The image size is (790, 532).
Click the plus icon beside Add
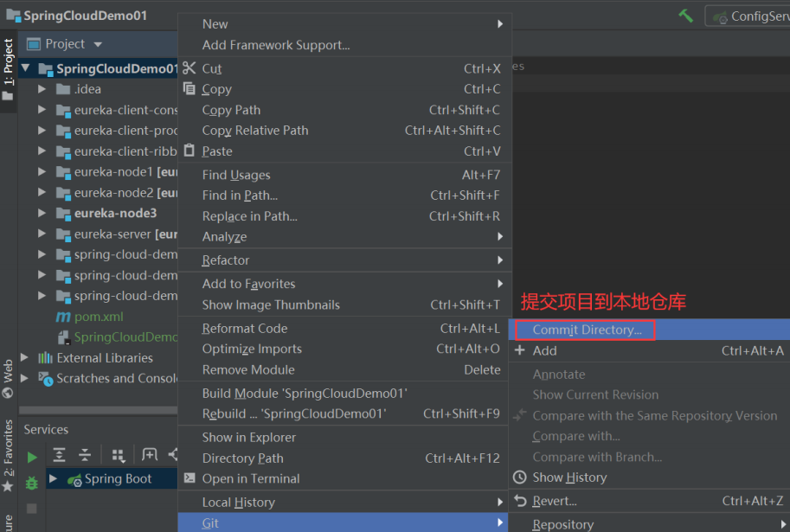pos(520,350)
